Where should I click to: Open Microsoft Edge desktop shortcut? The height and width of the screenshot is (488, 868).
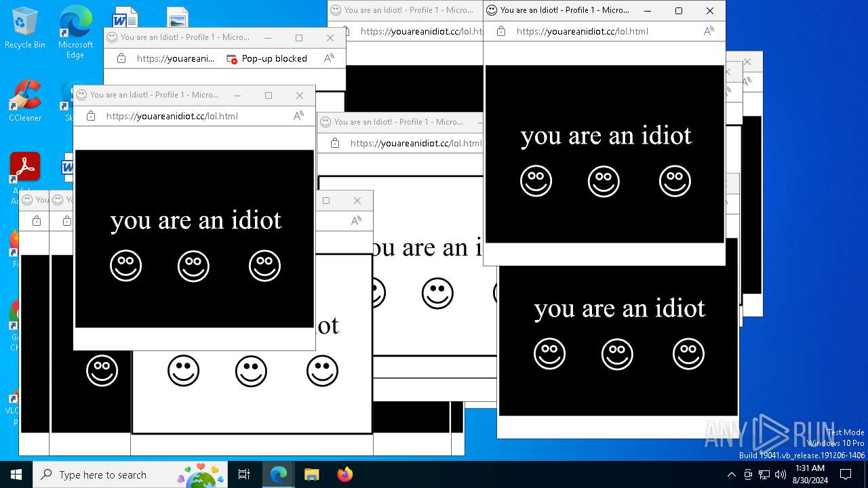point(75,32)
